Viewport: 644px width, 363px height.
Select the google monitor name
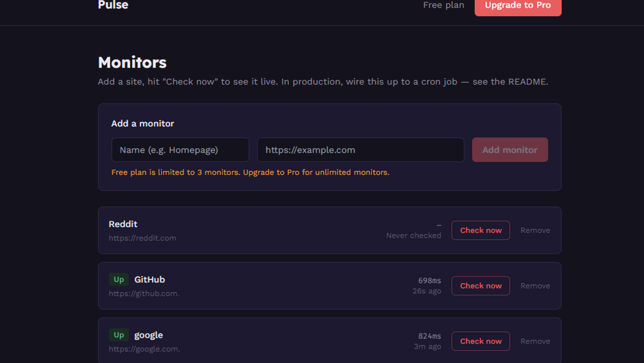(149, 335)
